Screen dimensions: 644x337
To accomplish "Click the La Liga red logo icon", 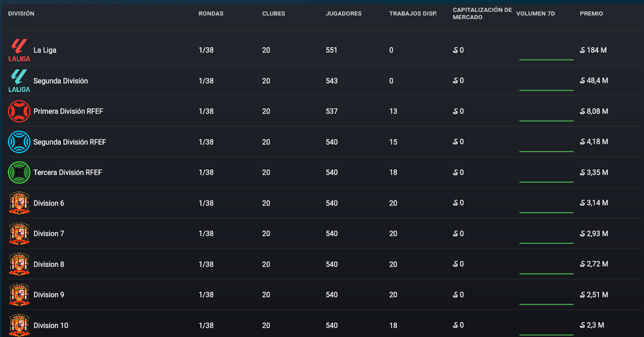I will point(20,50).
